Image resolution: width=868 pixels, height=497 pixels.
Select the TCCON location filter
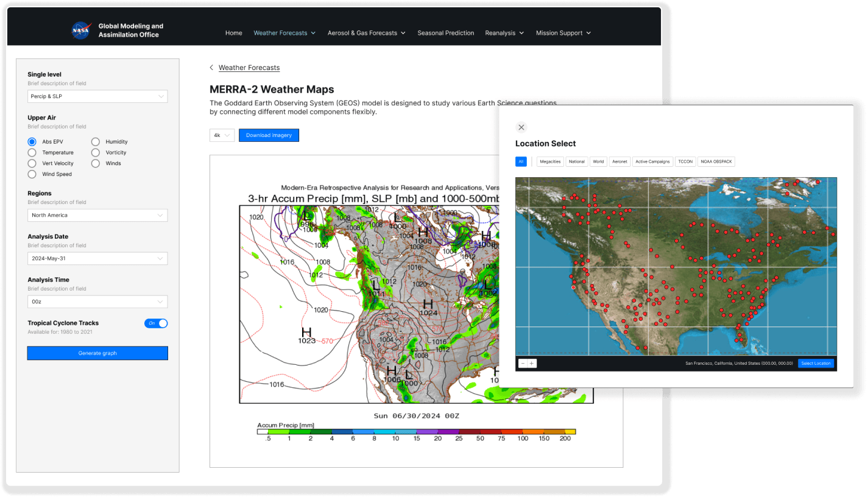tap(685, 161)
